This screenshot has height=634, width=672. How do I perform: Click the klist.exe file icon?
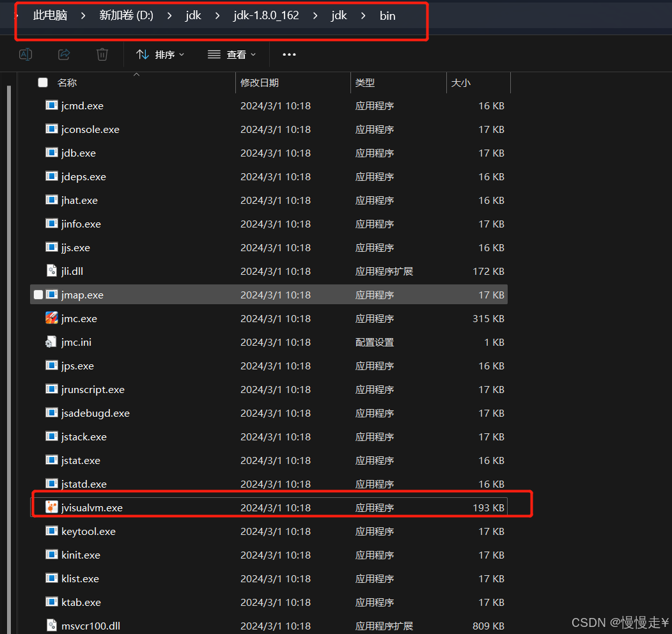tap(51, 578)
